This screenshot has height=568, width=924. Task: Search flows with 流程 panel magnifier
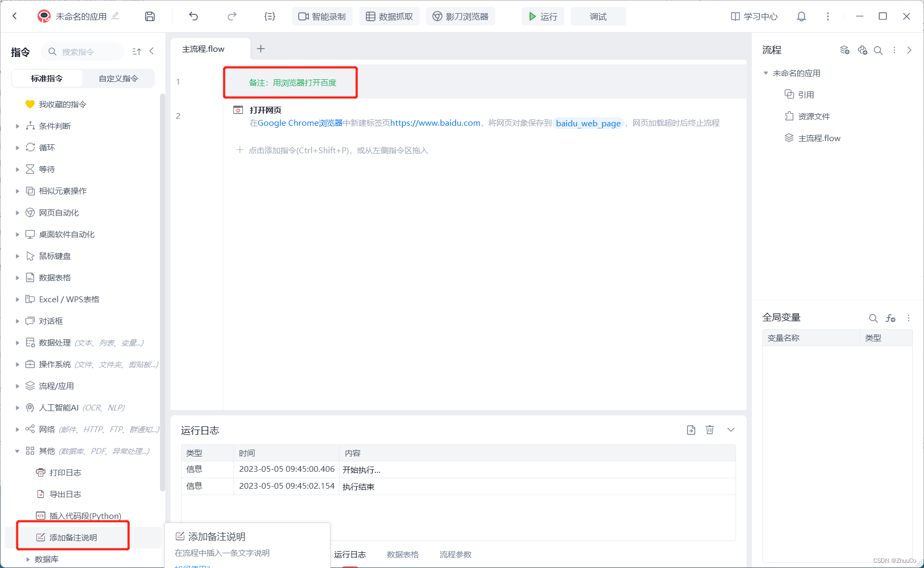click(878, 50)
